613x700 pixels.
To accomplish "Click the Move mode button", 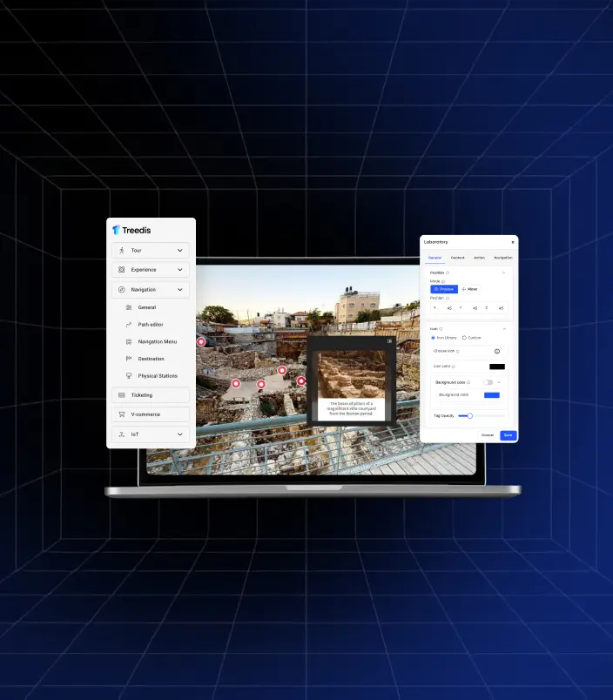I will click(x=469, y=289).
